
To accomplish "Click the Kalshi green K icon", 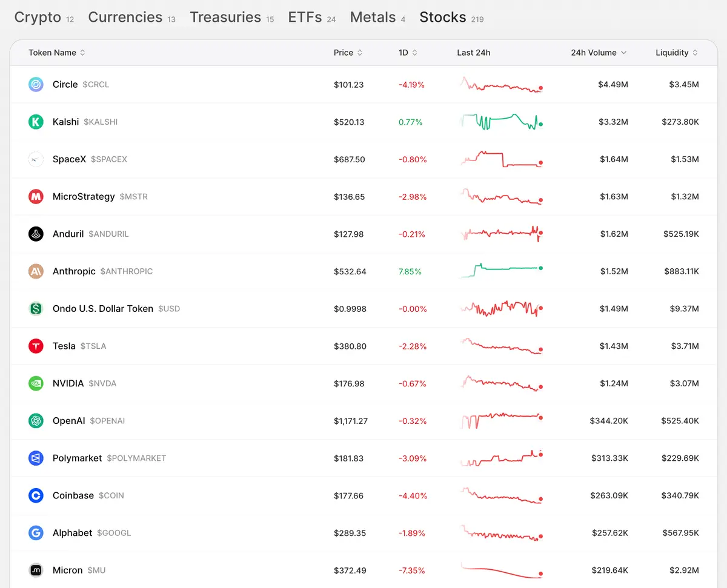I will coord(36,122).
